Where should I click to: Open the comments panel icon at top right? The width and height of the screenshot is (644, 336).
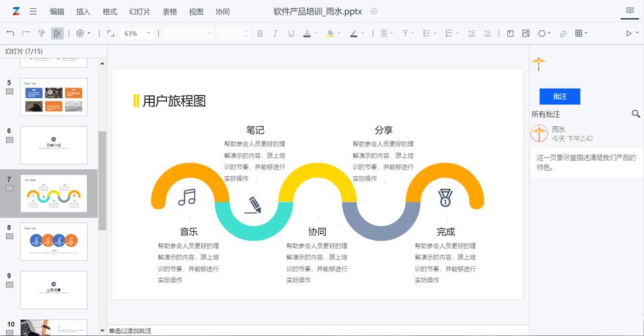tap(630, 11)
